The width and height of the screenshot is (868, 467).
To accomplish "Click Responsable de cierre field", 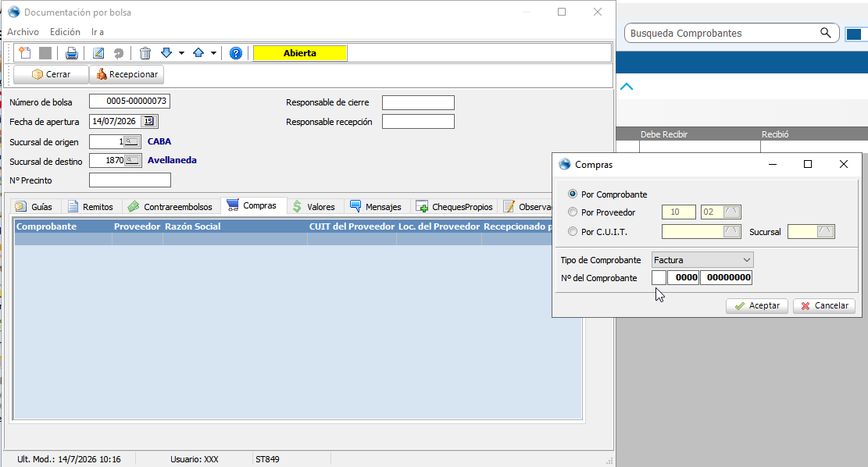I will click(x=418, y=102).
